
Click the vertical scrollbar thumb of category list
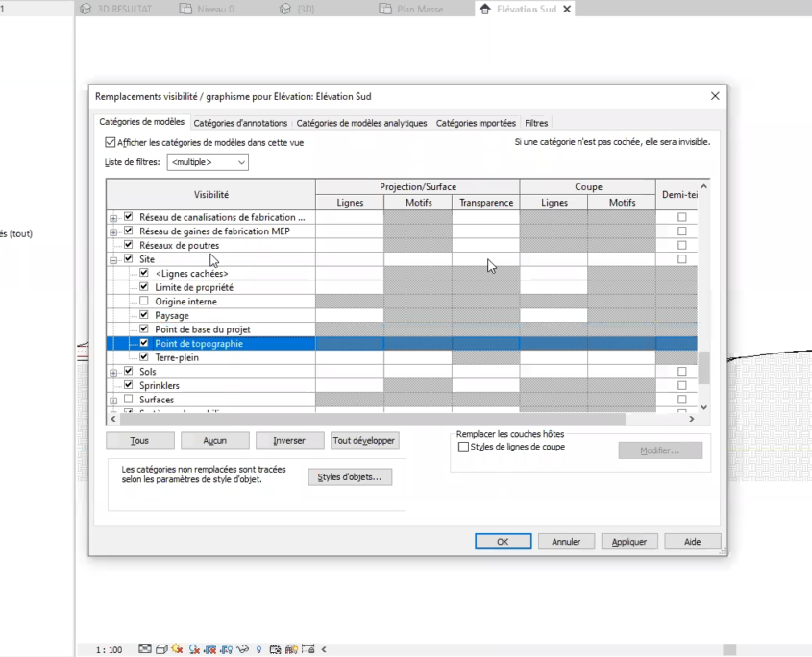[703, 368]
